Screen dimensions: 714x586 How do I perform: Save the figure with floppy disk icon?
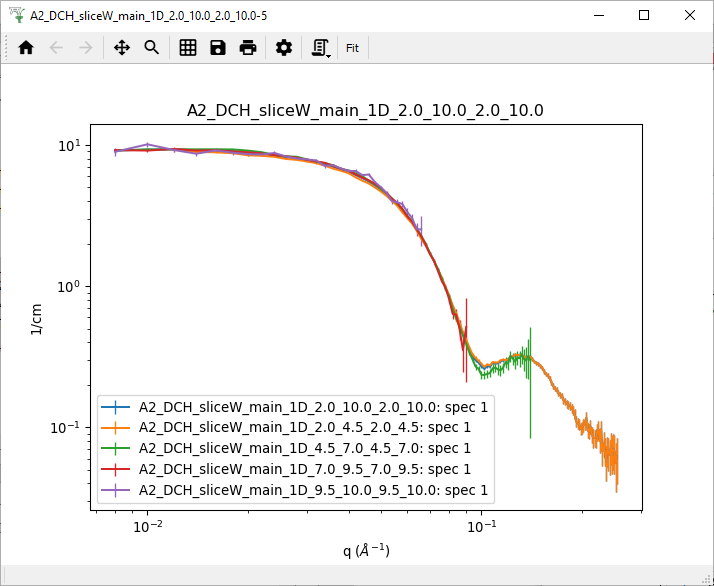tap(218, 47)
